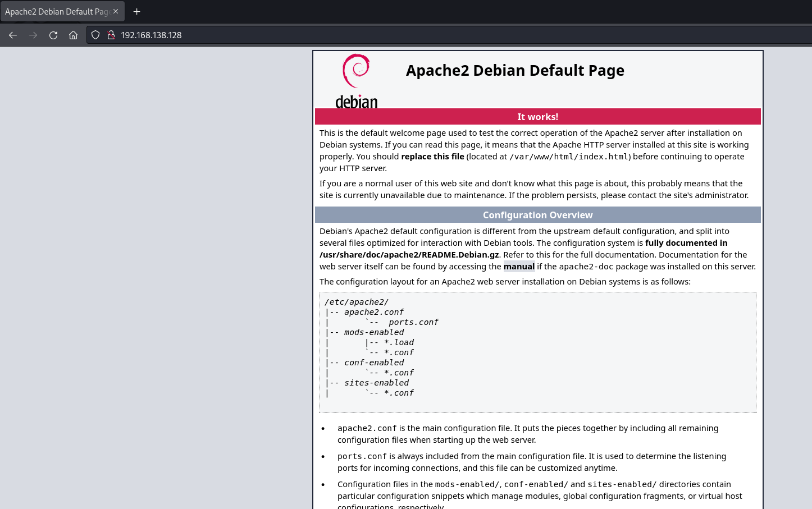Reload the current page
Image resolution: width=812 pixels, height=509 pixels.
(x=53, y=35)
